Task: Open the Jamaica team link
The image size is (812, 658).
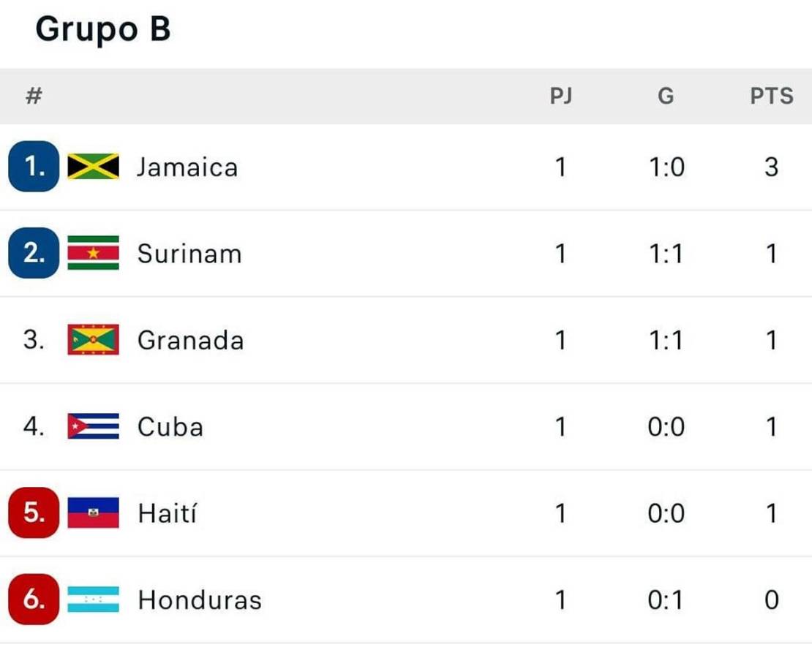Action: 187,167
